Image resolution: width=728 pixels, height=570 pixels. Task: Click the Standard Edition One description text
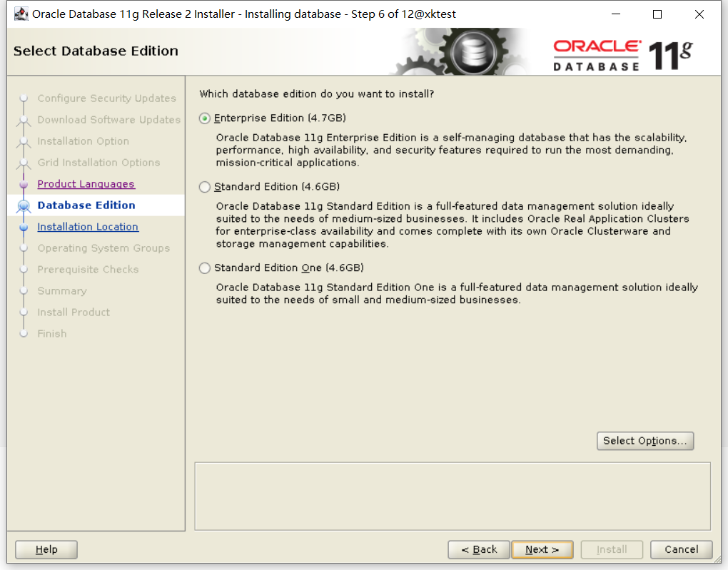457,293
